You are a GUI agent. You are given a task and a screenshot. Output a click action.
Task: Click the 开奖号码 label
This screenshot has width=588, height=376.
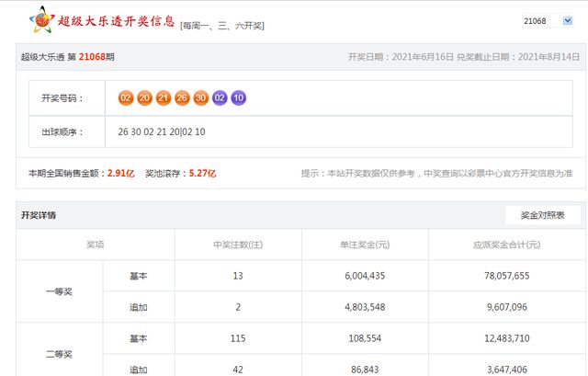coord(62,98)
